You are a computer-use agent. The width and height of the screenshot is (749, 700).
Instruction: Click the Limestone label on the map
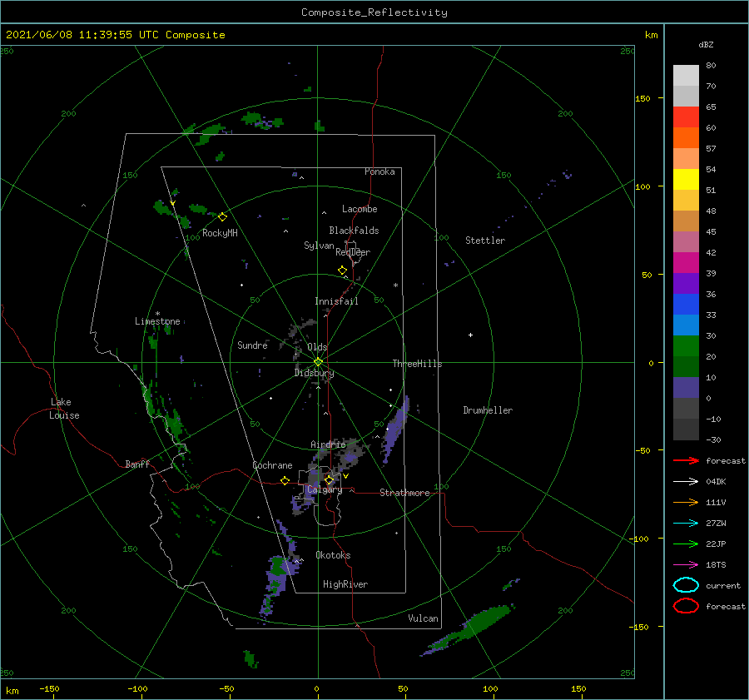[x=157, y=321]
